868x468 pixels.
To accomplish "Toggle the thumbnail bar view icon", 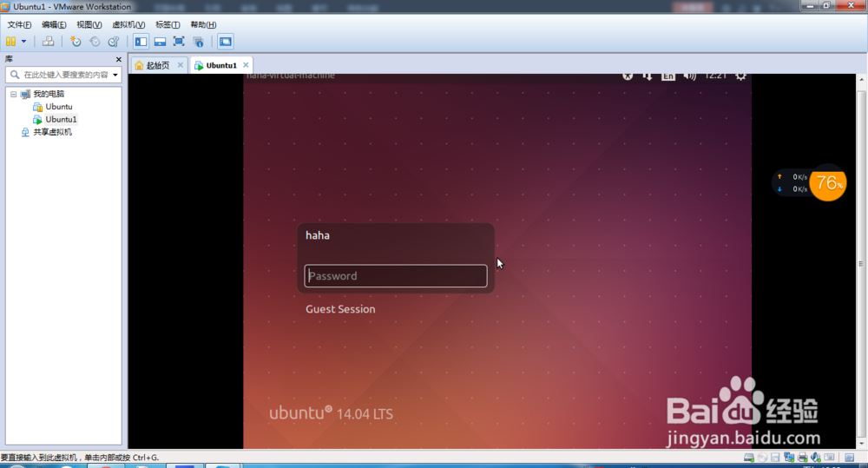I will (160, 42).
